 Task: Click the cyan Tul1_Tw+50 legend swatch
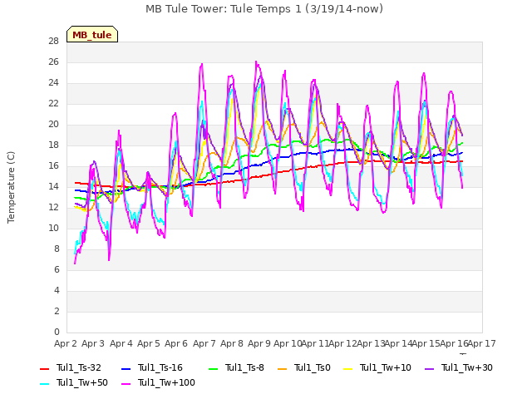point(44,383)
